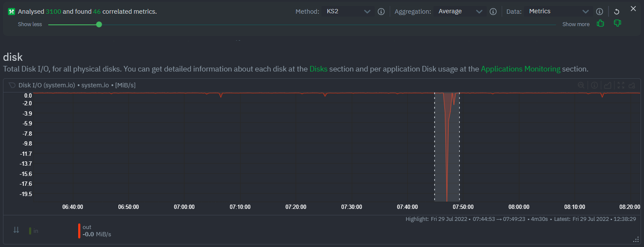644x247 pixels.
Task: Click the chart type area icon
Action: pos(608,85)
